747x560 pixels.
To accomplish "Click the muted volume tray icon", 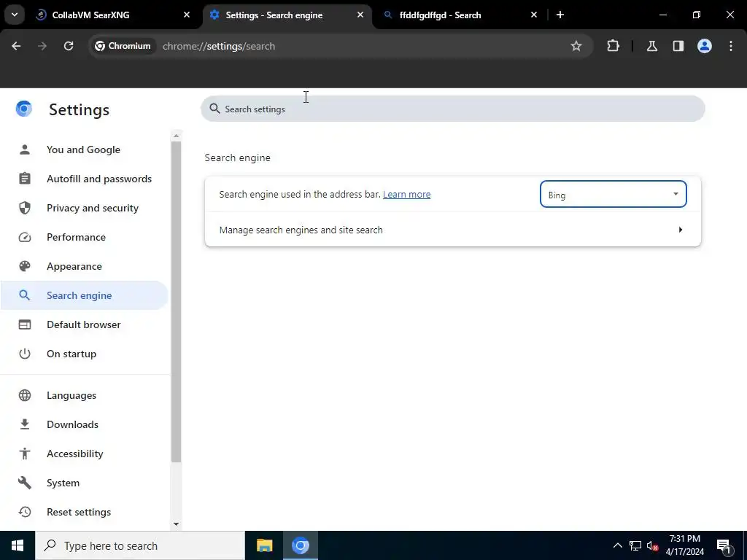I will [653, 545].
